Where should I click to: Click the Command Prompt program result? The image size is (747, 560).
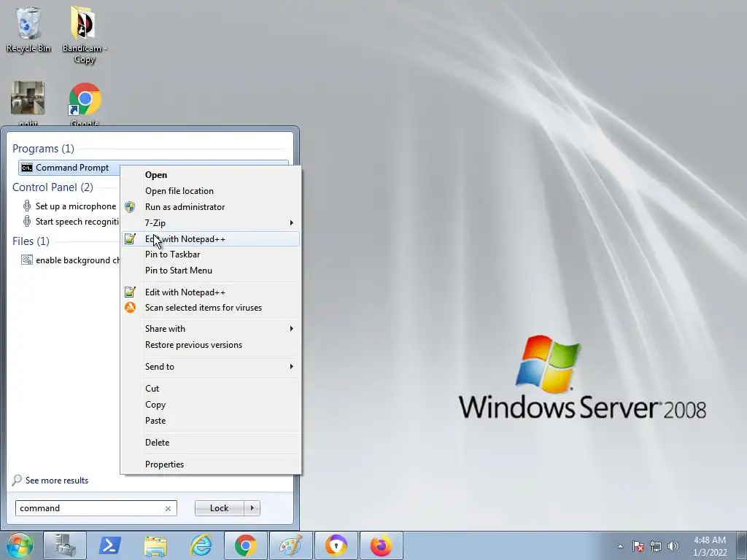click(69, 168)
